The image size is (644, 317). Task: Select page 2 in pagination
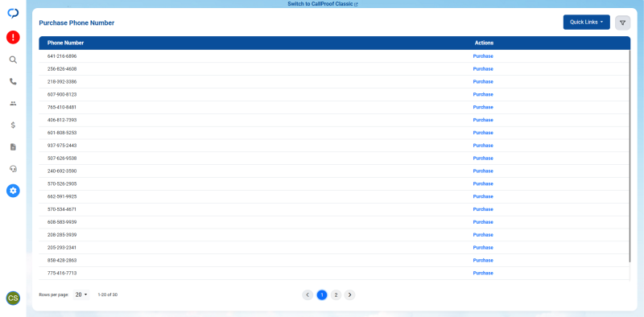click(x=336, y=294)
